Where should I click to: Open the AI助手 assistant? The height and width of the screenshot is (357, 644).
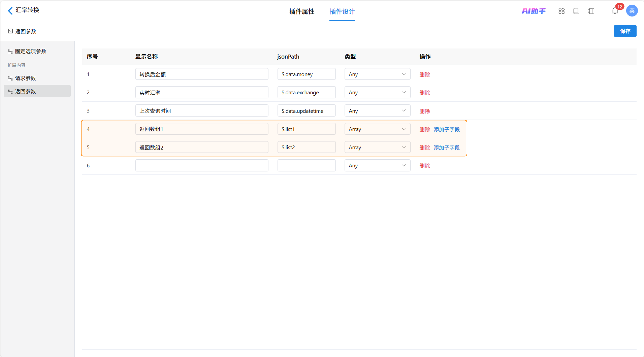(533, 11)
